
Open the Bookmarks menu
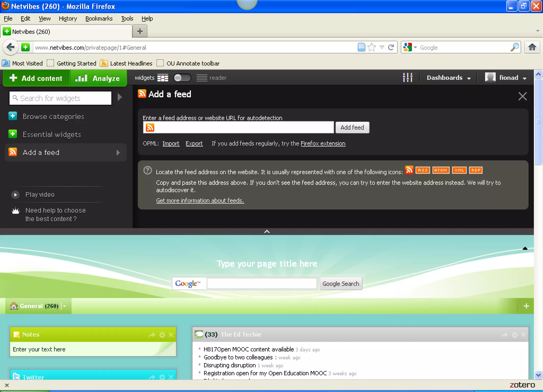coord(99,19)
